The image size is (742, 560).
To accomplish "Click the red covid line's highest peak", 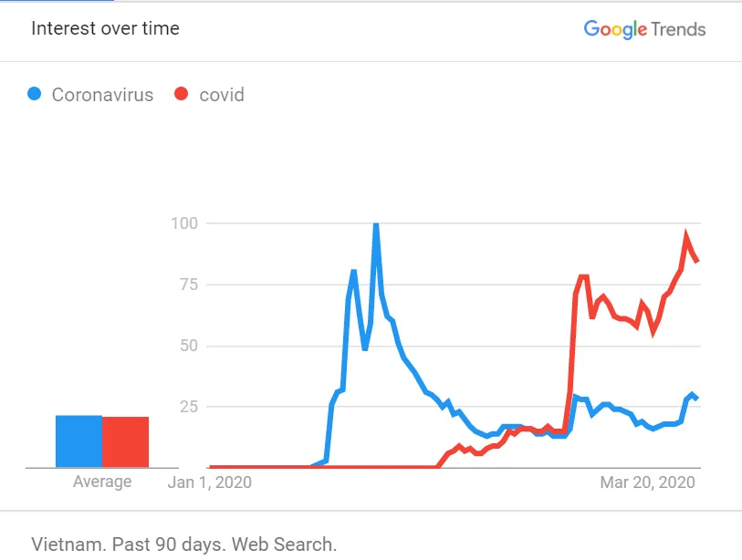I will pyautogui.click(x=686, y=237).
